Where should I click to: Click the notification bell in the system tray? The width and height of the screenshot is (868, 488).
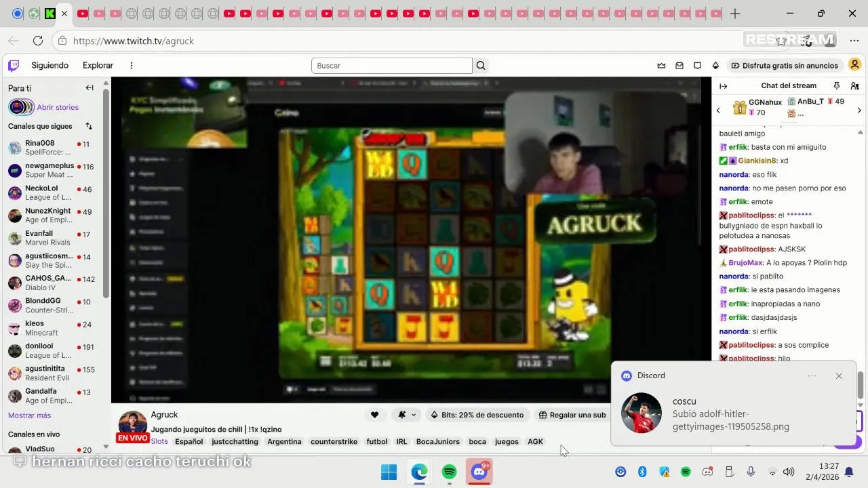point(849,472)
